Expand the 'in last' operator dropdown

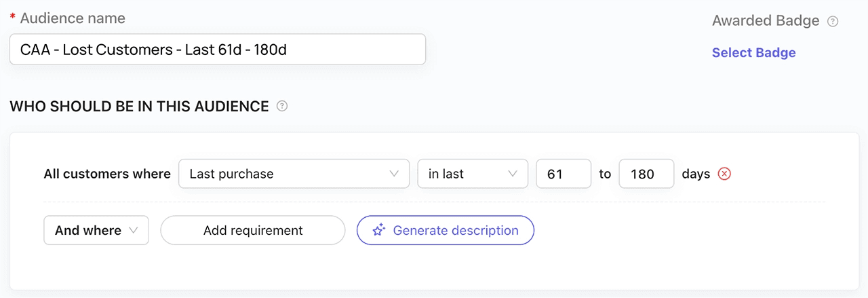(472, 174)
